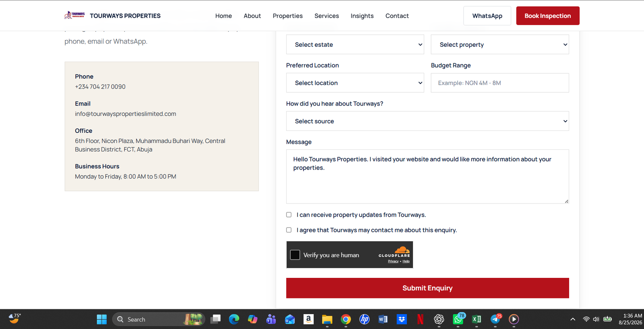Open the Select location dropdown
The width and height of the screenshot is (644, 329).
pyautogui.click(x=355, y=83)
